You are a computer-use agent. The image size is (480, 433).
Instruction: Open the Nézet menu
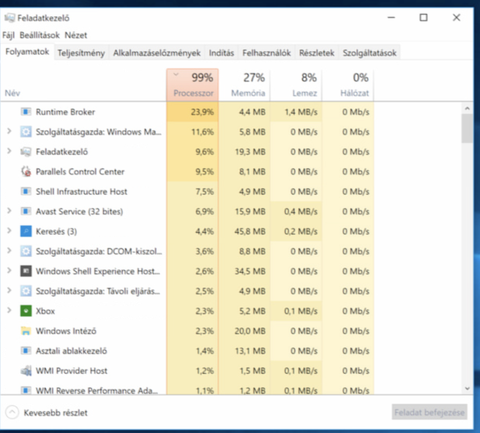pos(76,35)
